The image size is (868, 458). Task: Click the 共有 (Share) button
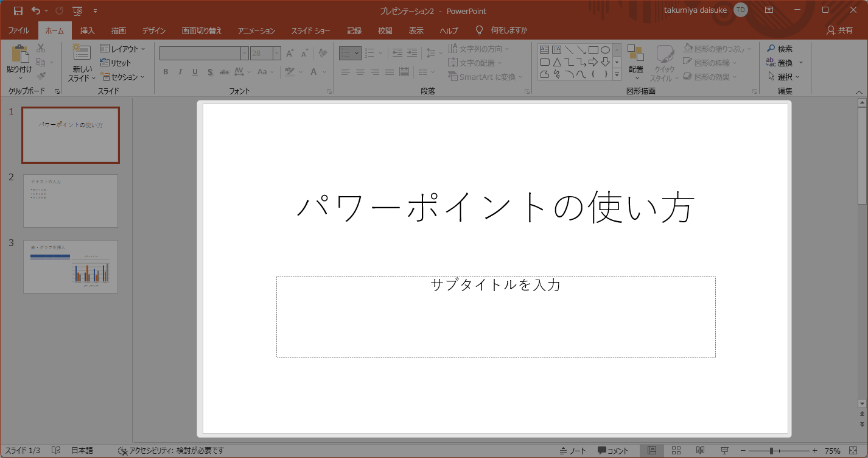(x=839, y=30)
